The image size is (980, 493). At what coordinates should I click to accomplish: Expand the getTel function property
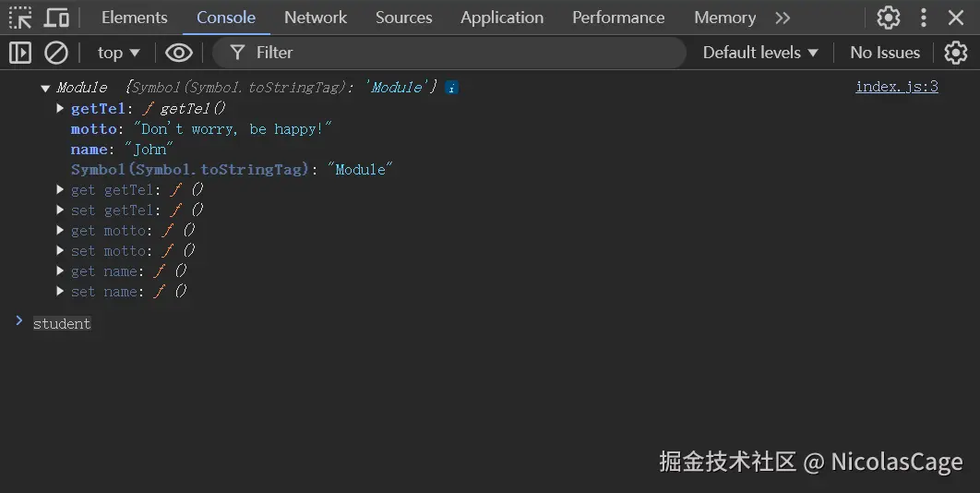pos(61,109)
